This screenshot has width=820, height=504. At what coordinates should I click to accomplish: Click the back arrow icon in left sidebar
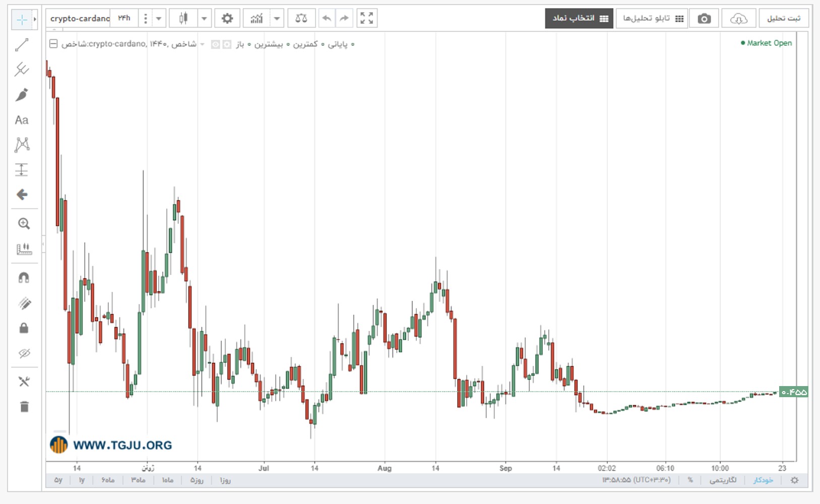click(x=22, y=195)
